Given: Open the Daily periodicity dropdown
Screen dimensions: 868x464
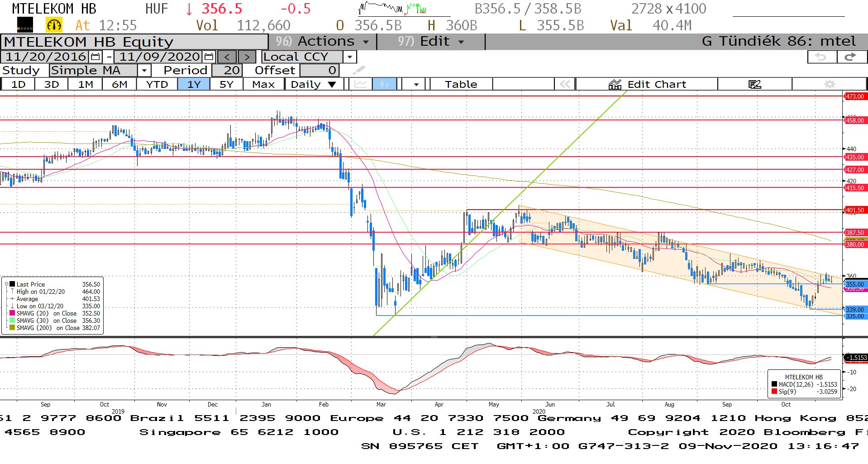Looking at the screenshot, I should tap(313, 84).
